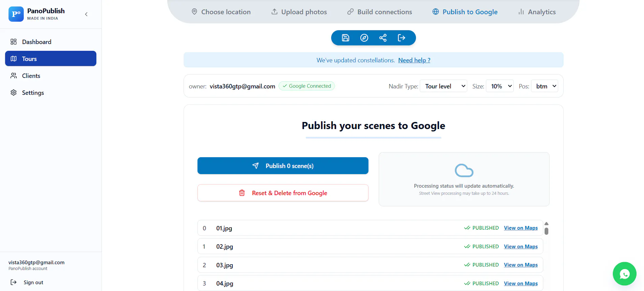Click the chain link icon
Viewport: 644px width, 291px height.
pos(351,12)
